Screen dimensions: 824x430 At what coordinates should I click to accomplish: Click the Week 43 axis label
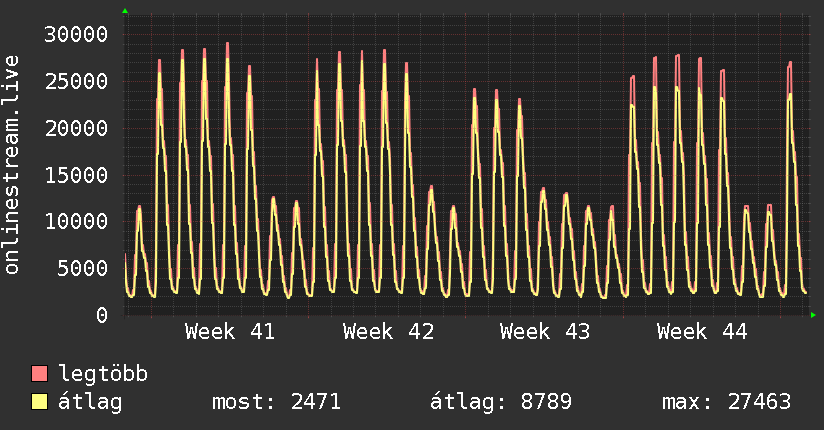tap(545, 332)
